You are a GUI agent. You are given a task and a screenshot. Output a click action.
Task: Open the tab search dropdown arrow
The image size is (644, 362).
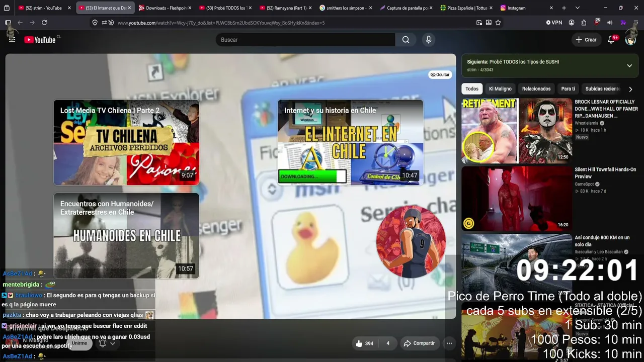click(578, 8)
